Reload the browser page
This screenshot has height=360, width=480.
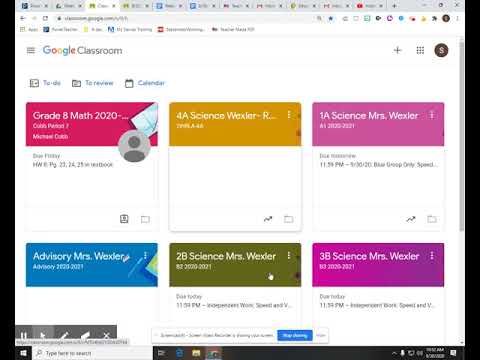pyautogui.click(x=45, y=18)
